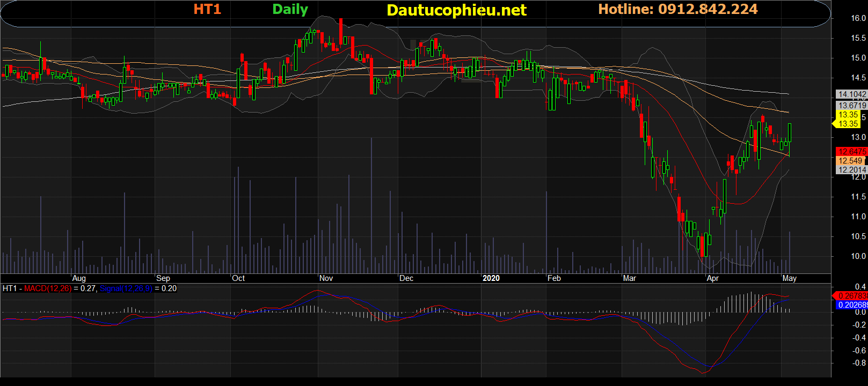
Task: Select the Mar marker on time axis
Action: click(629, 278)
